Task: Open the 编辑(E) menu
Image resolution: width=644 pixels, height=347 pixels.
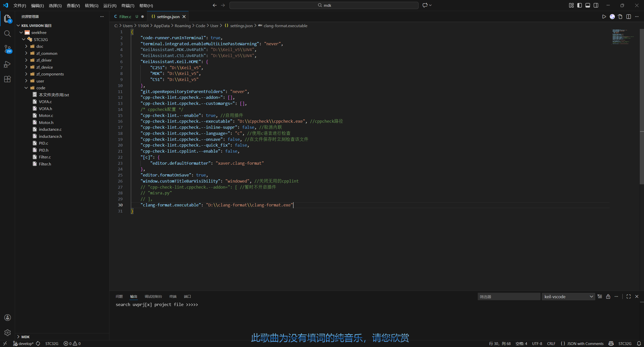Action: pos(37,6)
